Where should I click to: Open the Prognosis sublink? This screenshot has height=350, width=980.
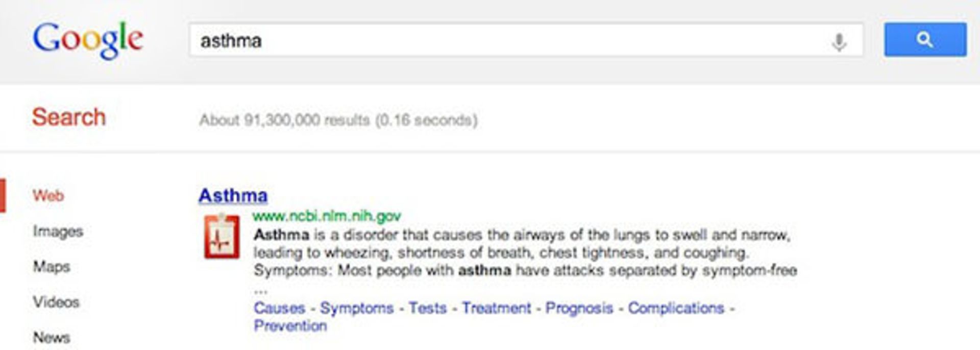579,308
